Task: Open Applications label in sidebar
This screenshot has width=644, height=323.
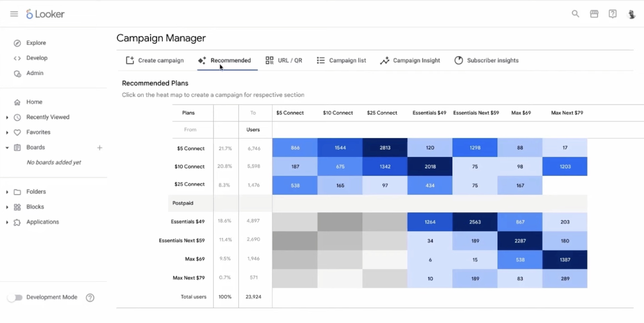Action: point(43,222)
